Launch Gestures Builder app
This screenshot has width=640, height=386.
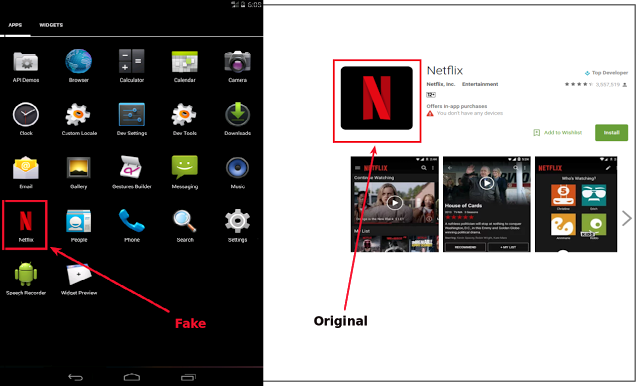[131, 172]
